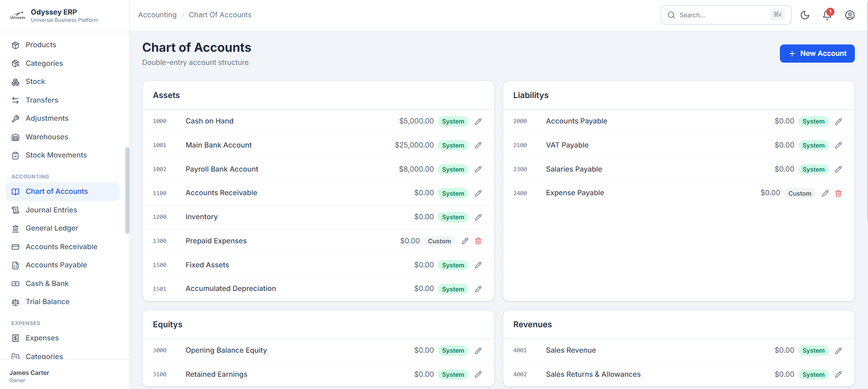Edit the Sales Revenue account
Image resolution: width=868 pixels, height=389 pixels.
point(838,351)
